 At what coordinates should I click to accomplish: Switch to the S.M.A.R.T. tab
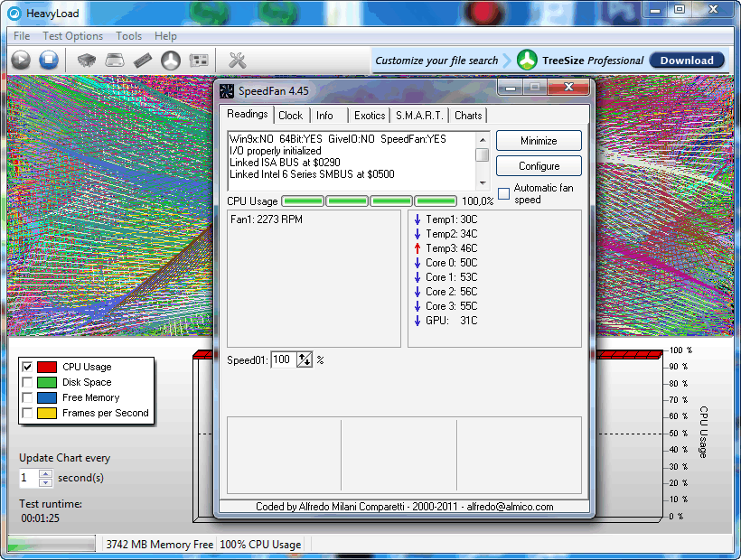[x=419, y=116]
